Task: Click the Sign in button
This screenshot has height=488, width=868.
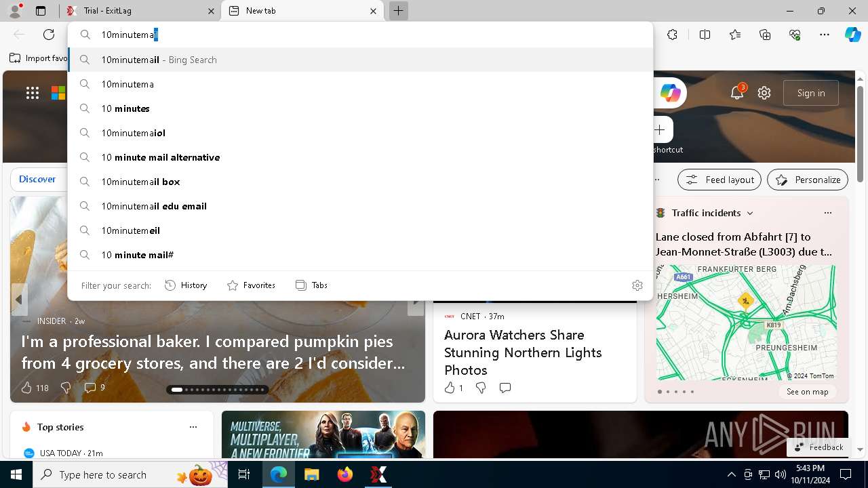Action: point(811,93)
